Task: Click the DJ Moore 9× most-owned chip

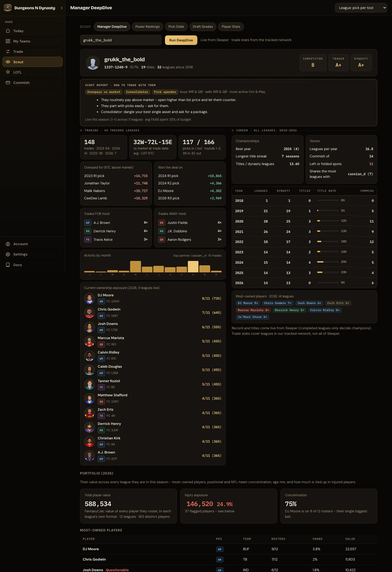Action: tap(248, 303)
